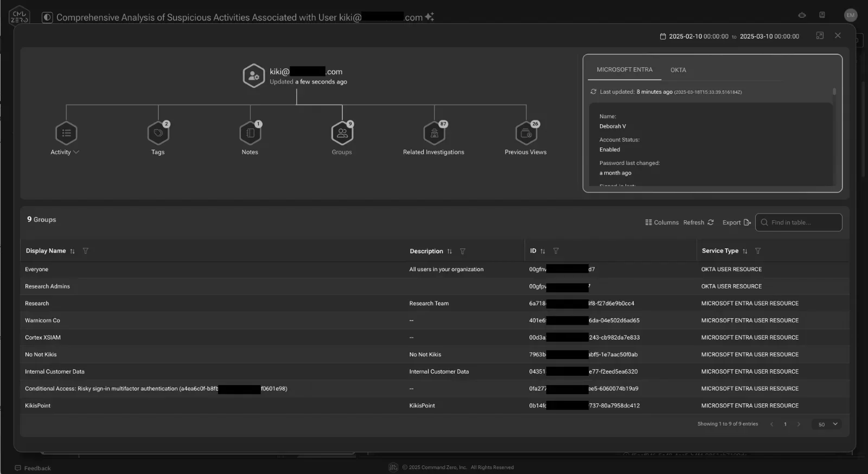Filter the ID column

coord(556,251)
